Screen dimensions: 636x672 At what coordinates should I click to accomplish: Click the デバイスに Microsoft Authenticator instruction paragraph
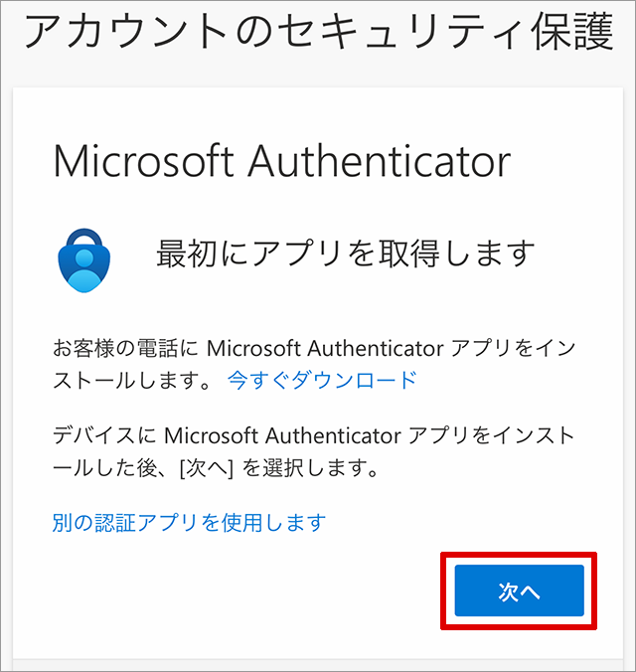click(314, 451)
